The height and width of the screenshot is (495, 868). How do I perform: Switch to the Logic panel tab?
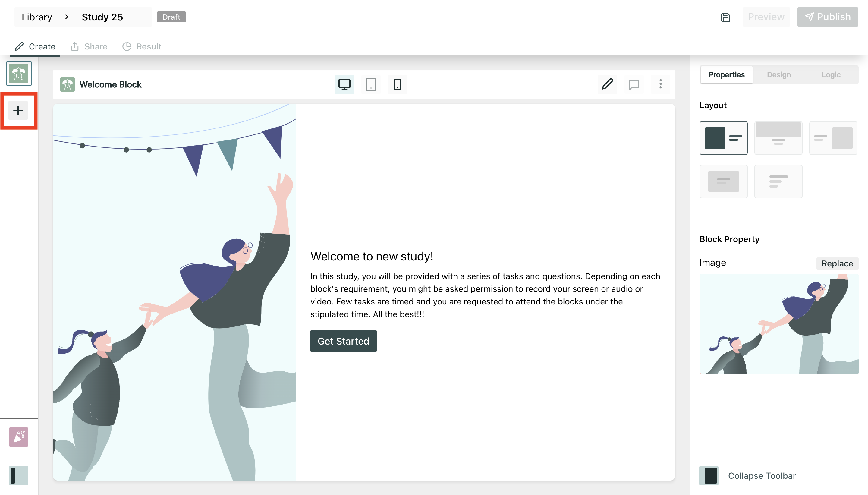[x=831, y=75]
